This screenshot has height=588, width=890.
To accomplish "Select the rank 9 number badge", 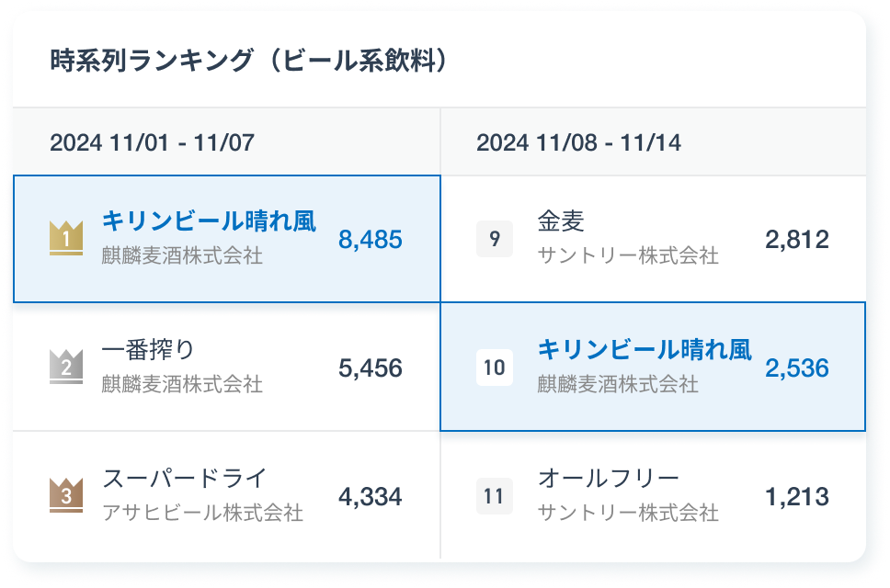I will [x=495, y=239].
